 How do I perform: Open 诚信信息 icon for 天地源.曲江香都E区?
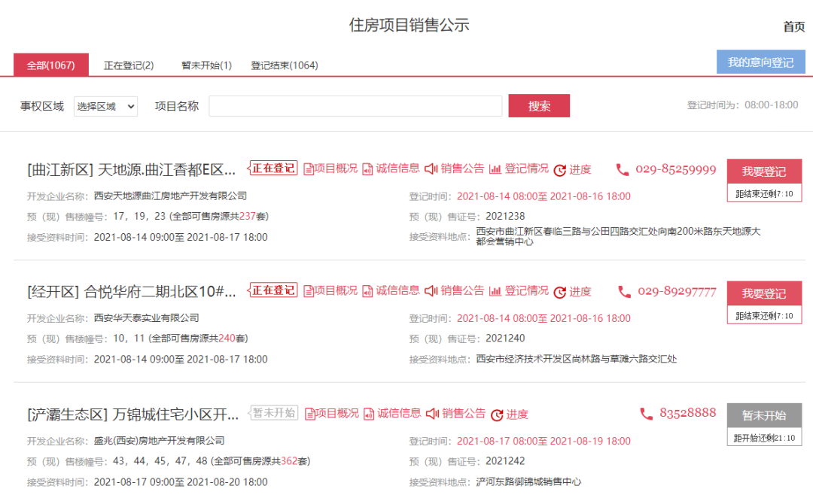[x=367, y=169]
